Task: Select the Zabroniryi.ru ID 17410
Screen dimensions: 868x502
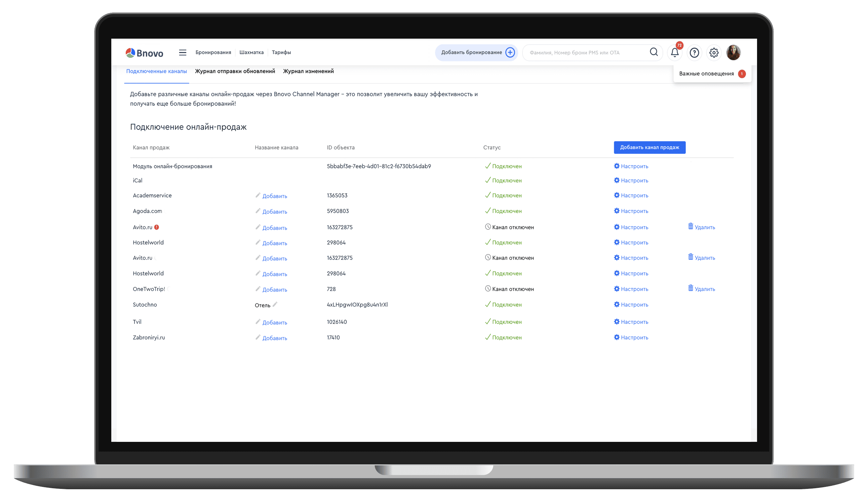Action: [x=333, y=337]
